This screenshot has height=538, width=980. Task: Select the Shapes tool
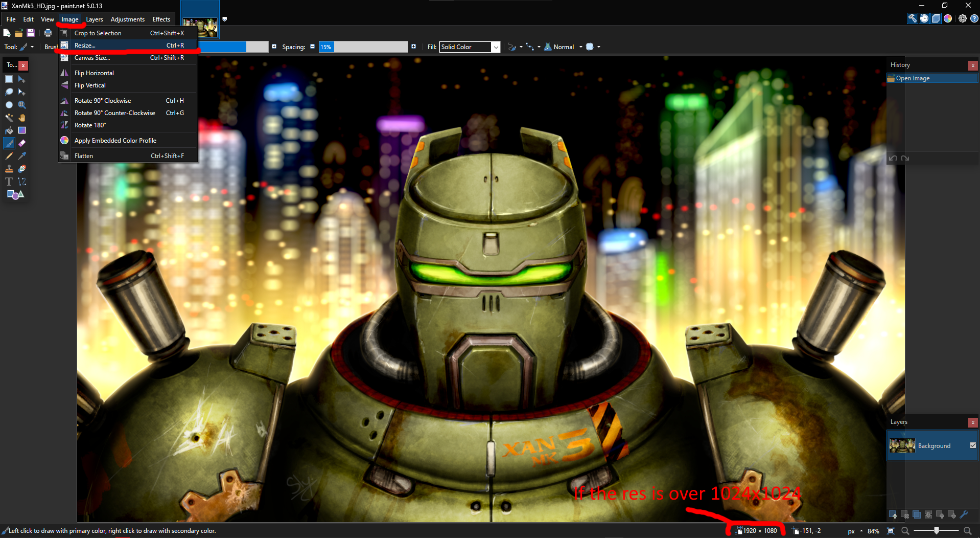(15, 194)
